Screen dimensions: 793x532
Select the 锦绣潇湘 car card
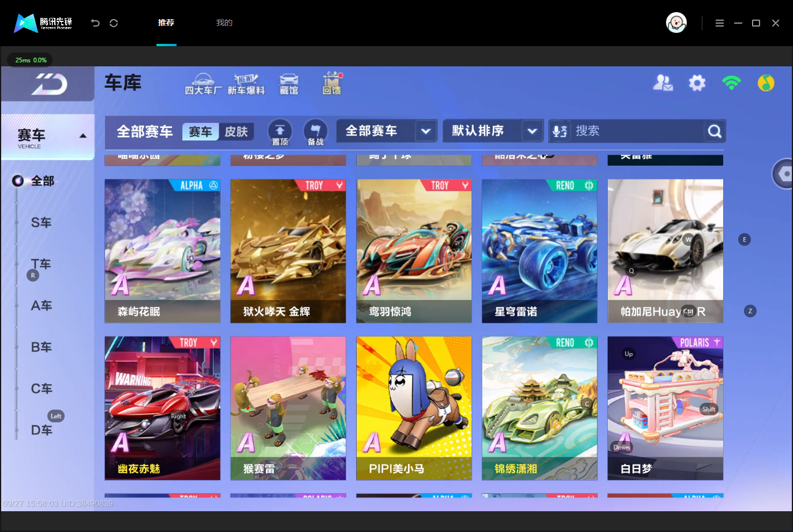(x=540, y=409)
